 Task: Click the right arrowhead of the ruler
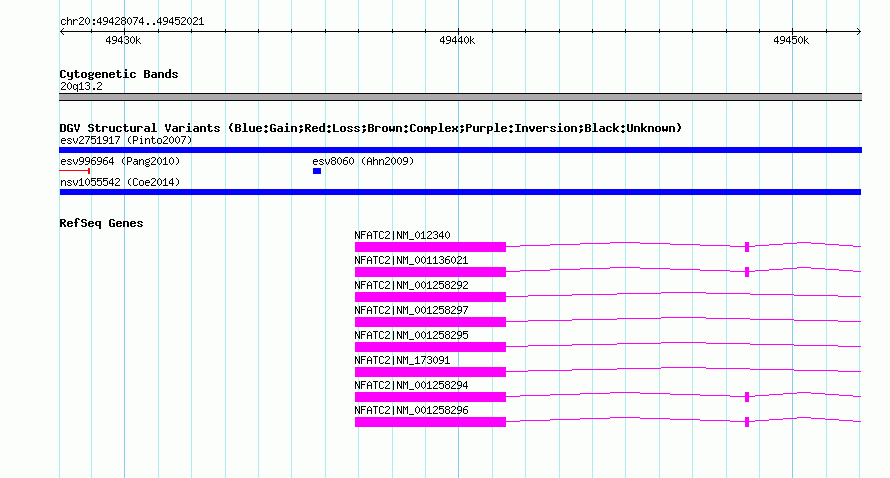pyautogui.click(x=859, y=31)
